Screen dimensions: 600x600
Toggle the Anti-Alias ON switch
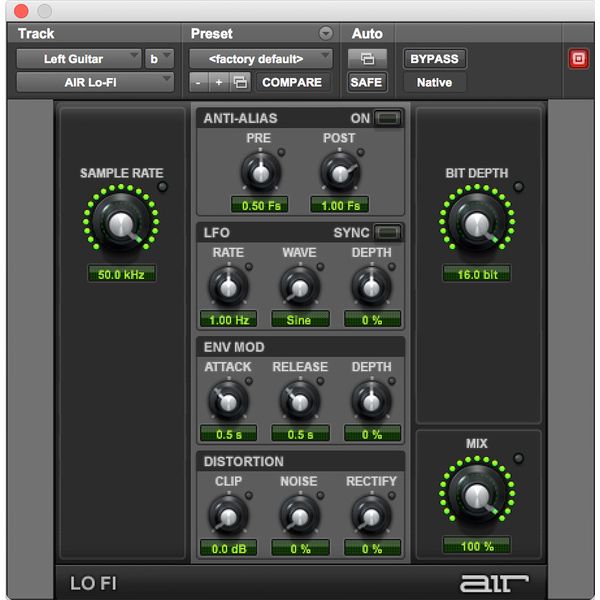coord(388,118)
